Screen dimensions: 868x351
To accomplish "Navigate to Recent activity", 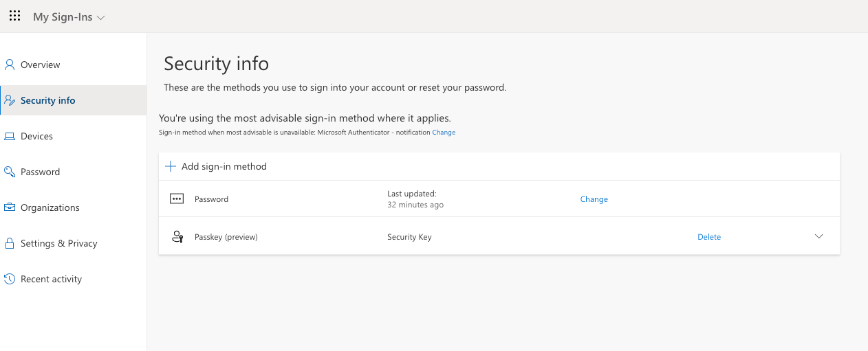I will (x=51, y=279).
